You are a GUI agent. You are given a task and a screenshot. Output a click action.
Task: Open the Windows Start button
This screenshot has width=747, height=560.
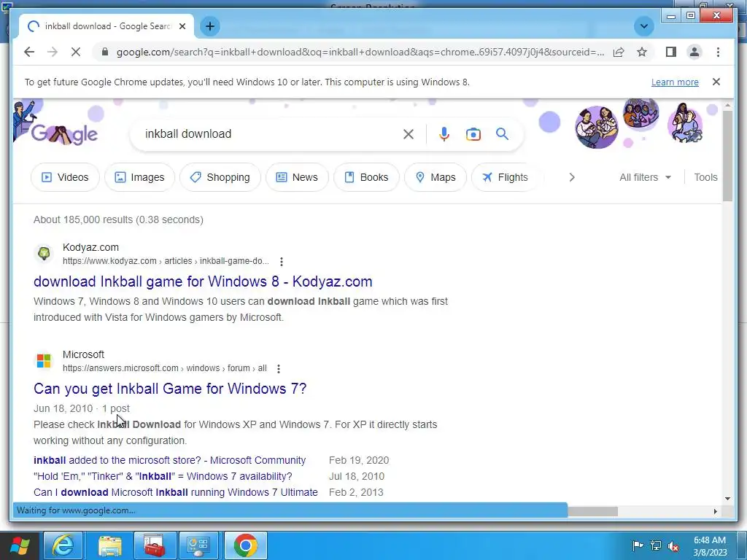tap(20, 545)
